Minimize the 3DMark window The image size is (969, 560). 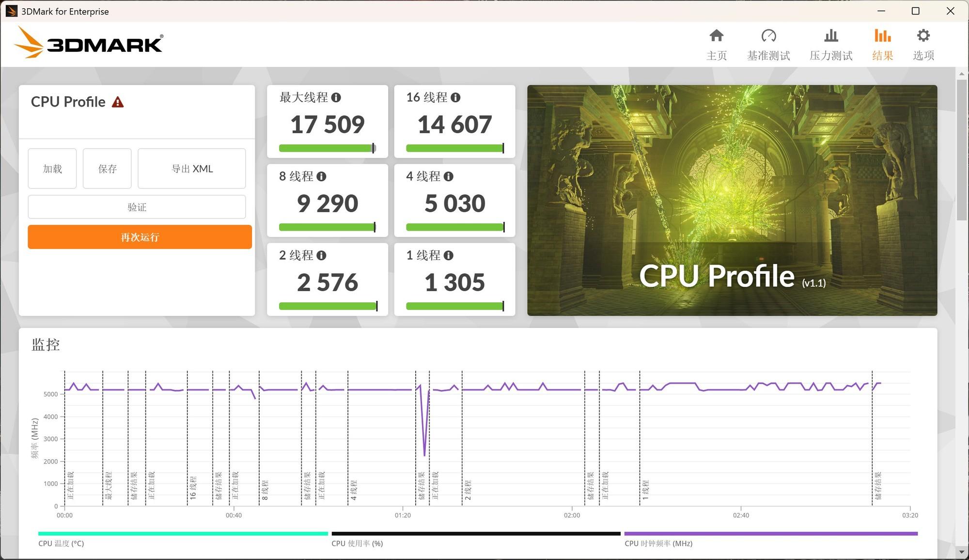pos(881,11)
